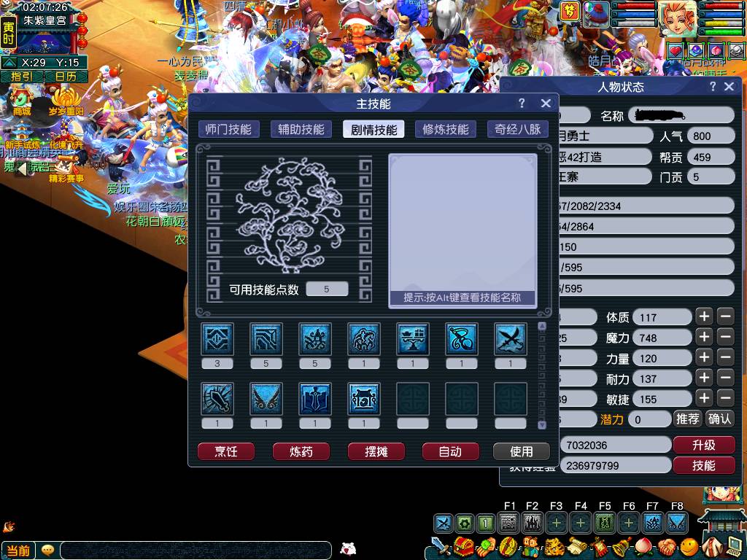Click the 炼药 alchemy button
This screenshot has height=560, width=747.
point(301,451)
